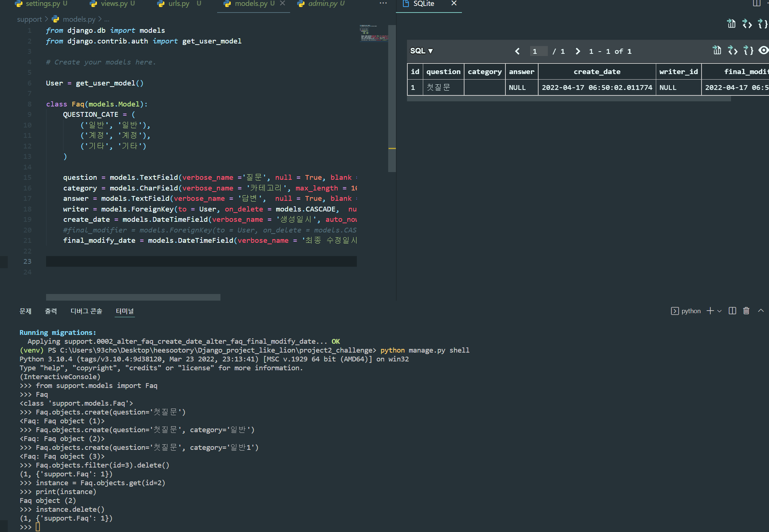The height and width of the screenshot is (532, 769).
Task: Export top toolbar results to JSON
Action: (x=762, y=24)
